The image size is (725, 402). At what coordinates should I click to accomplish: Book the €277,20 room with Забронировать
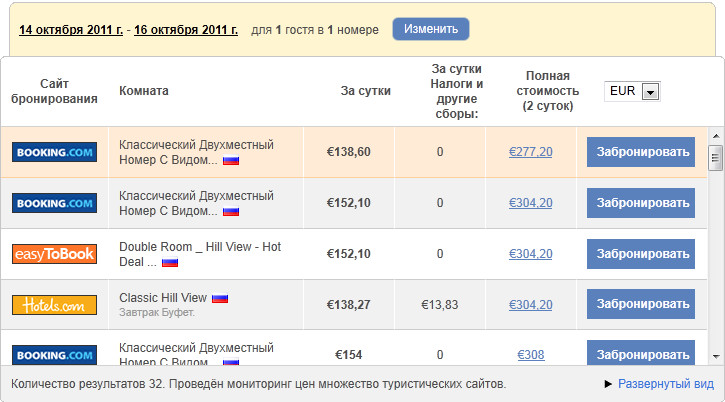click(640, 152)
